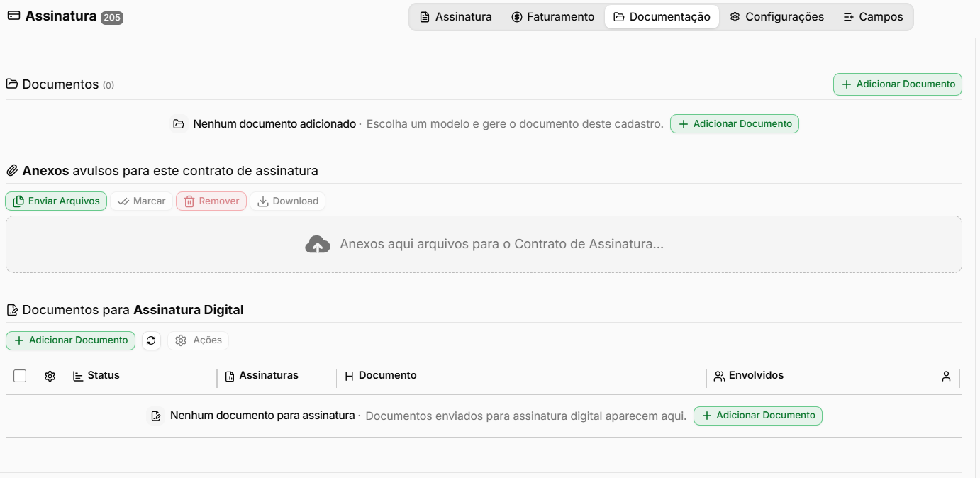
Task: Click the gear icon in table header
Action: click(x=50, y=377)
